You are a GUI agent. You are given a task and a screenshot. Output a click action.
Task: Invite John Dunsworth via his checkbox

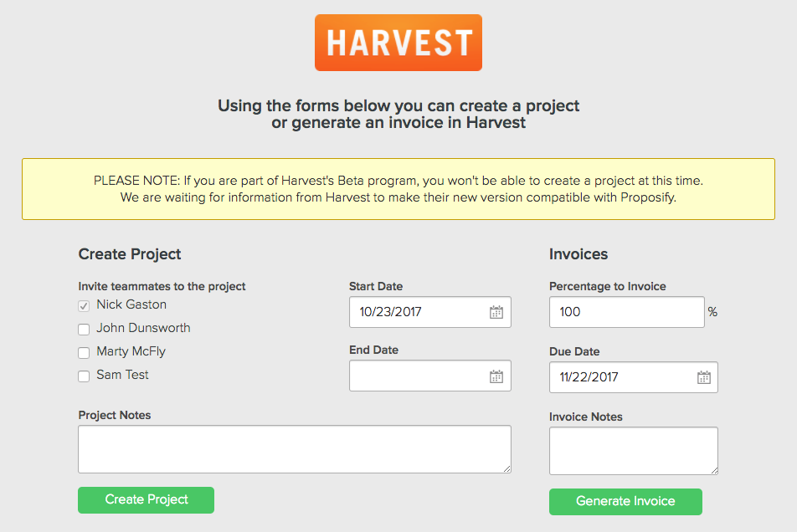pos(84,330)
